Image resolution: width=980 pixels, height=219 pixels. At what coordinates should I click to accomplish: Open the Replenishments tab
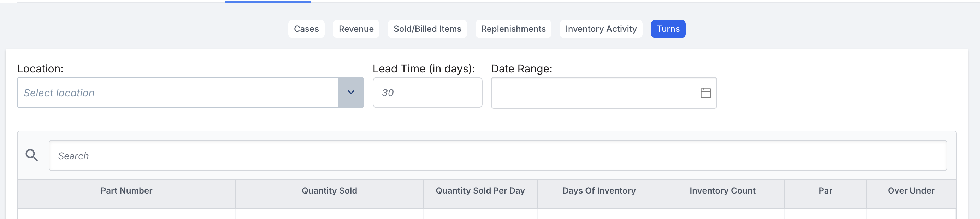coord(513,29)
